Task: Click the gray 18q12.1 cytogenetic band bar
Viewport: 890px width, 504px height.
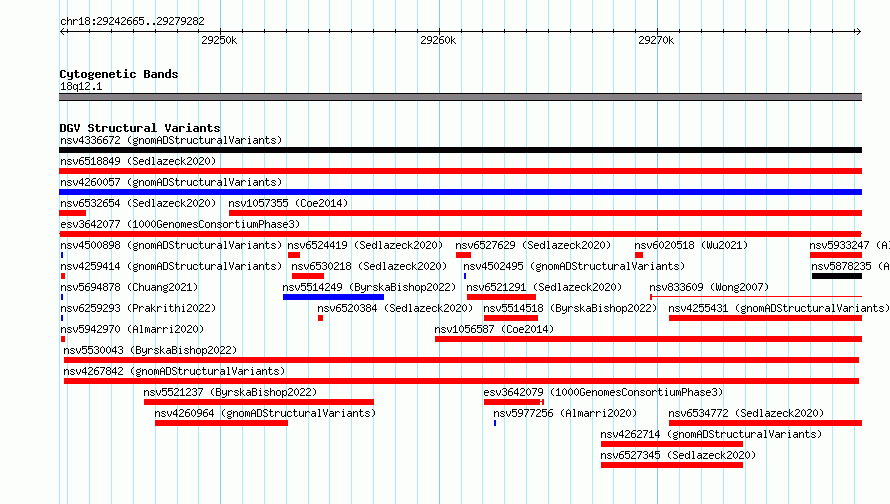Action: click(460, 97)
